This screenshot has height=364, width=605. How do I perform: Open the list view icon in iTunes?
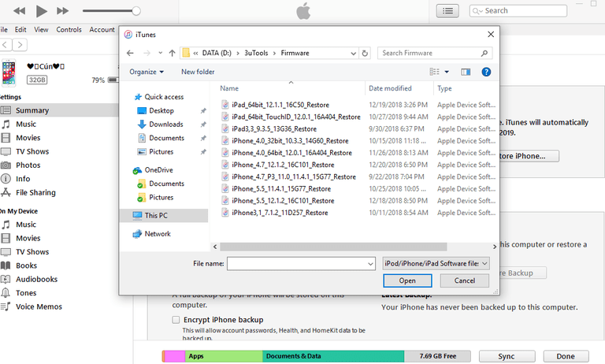click(447, 11)
